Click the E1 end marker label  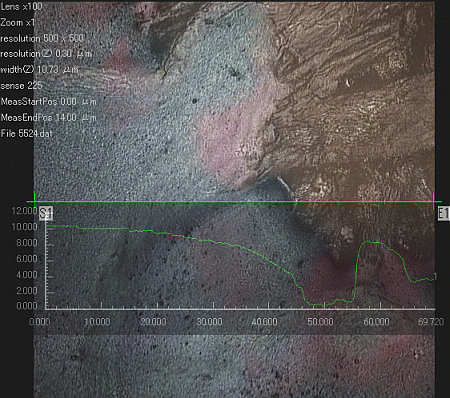(x=443, y=213)
